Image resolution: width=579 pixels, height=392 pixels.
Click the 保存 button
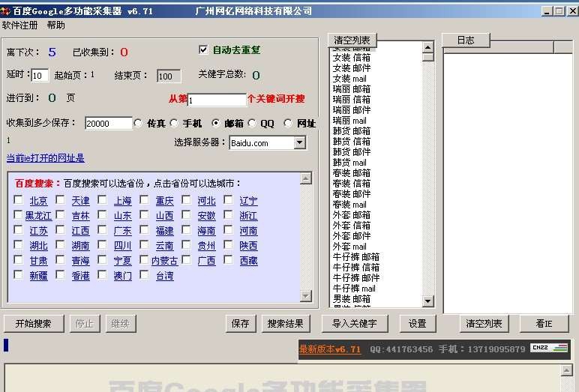coord(241,324)
